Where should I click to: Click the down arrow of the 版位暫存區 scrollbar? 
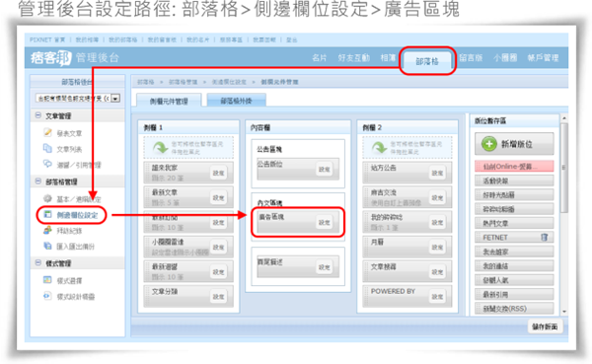coord(564,312)
